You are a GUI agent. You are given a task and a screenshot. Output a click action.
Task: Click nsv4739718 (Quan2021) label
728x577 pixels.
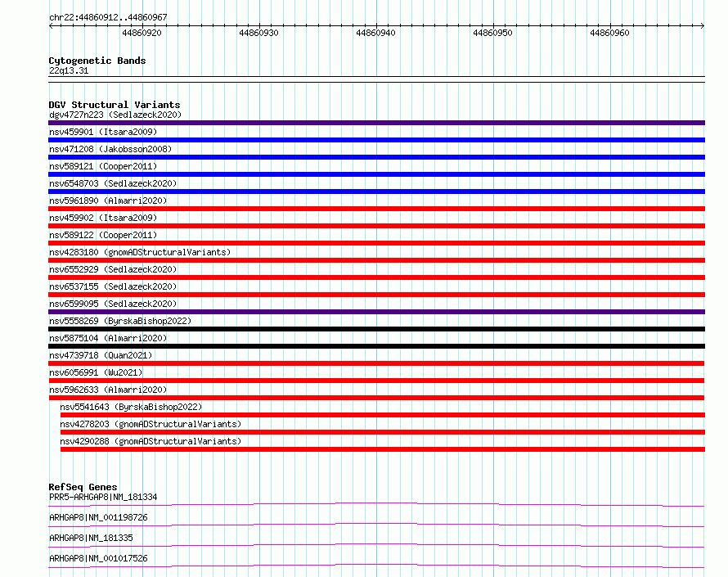tap(101, 355)
